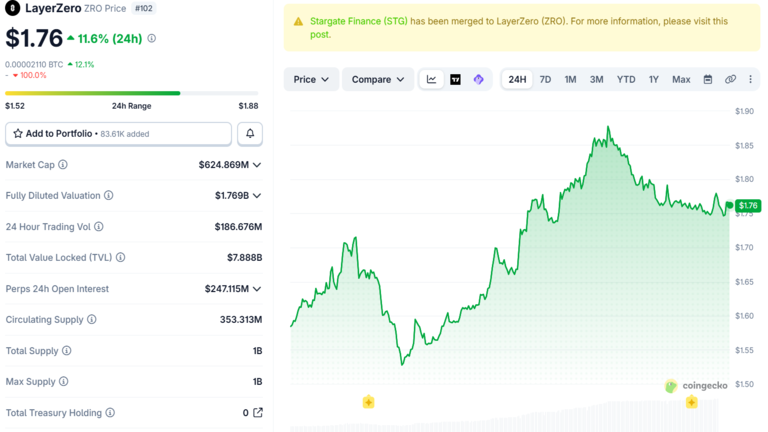Viewport: 768px width, 432px height.
Task: Expand Perps 24h Open Interest chevron
Action: (257, 289)
